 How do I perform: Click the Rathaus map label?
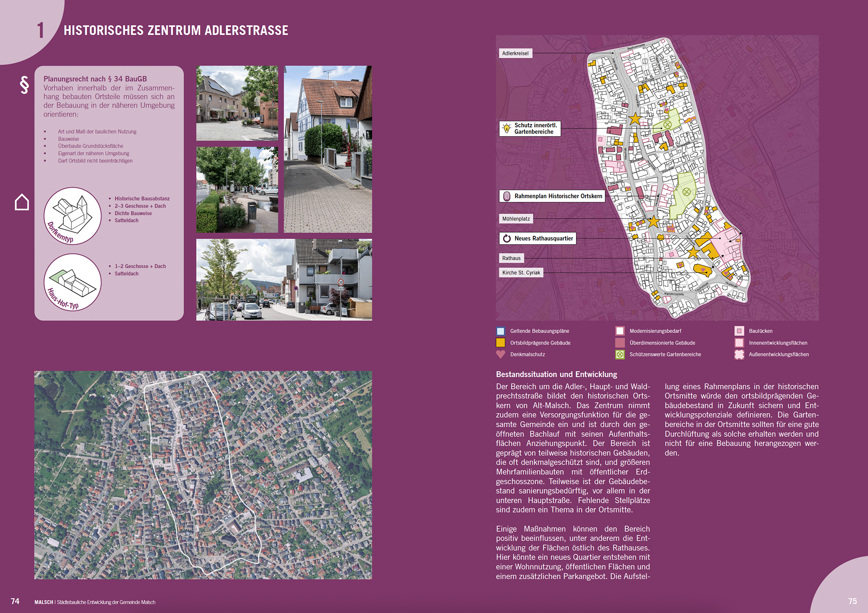pyautogui.click(x=511, y=258)
